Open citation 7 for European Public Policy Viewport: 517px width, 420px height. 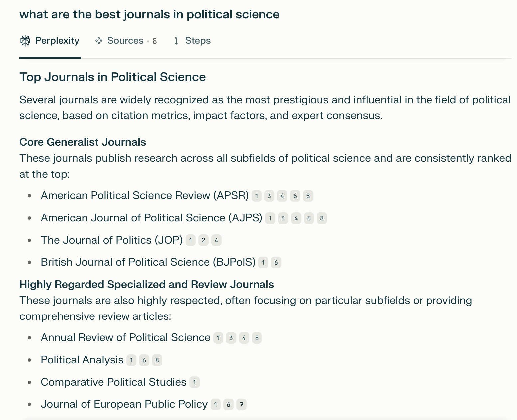[x=241, y=405]
